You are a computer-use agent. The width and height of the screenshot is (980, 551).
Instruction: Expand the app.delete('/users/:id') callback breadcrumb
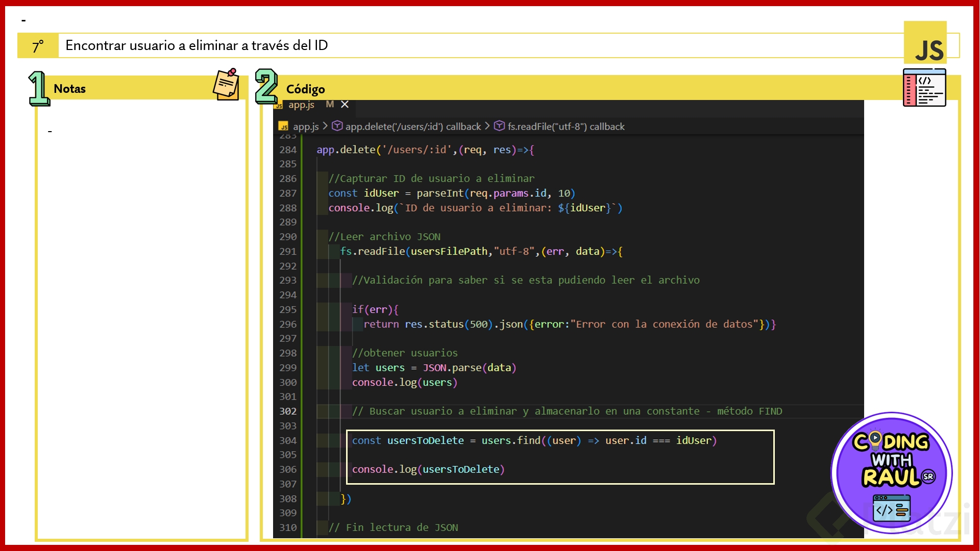413,127
